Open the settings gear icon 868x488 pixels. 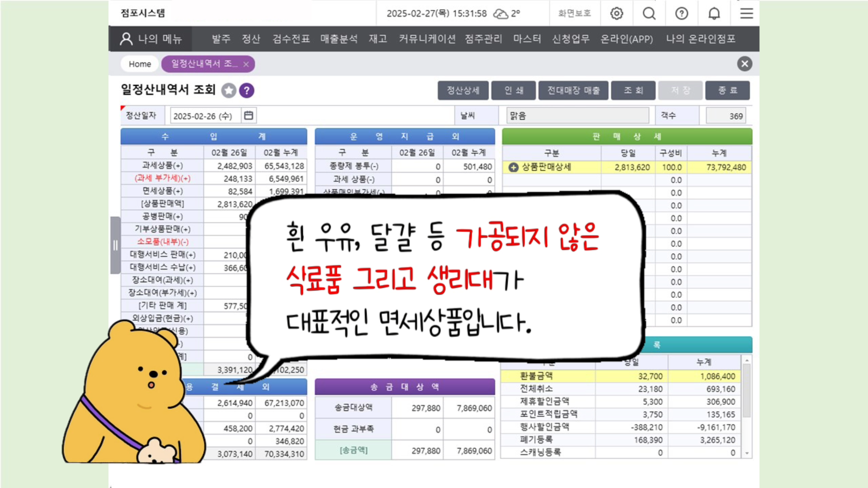[x=617, y=14]
